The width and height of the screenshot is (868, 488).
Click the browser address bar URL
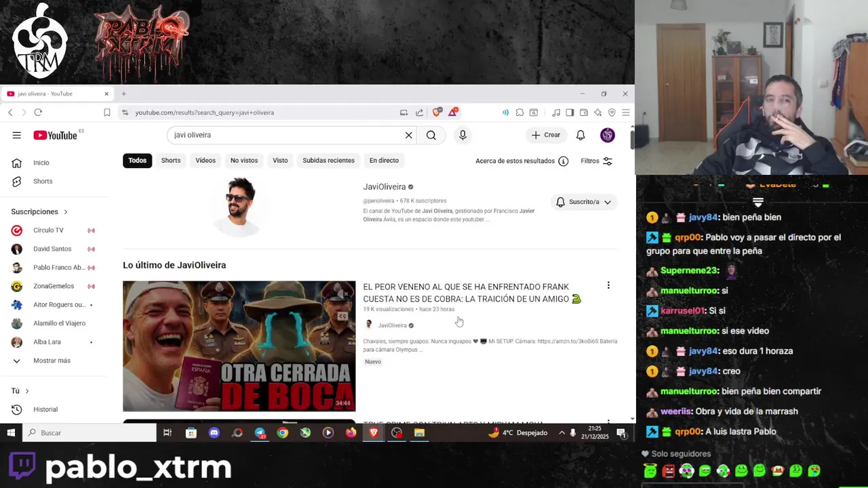[x=204, y=113]
